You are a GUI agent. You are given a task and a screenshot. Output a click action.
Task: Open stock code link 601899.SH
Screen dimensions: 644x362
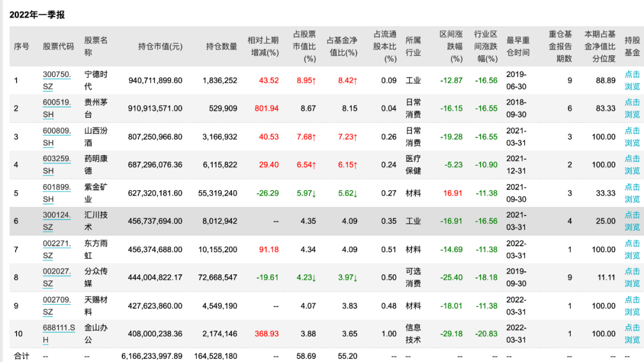(57, 193)
